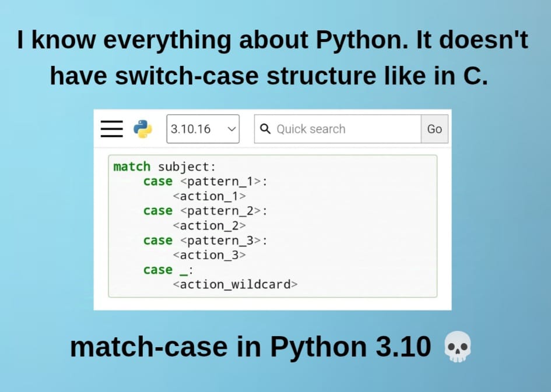Click the '<action_1>' line in code
Screen dimensions: 551x392
click(x=209, y=196)
